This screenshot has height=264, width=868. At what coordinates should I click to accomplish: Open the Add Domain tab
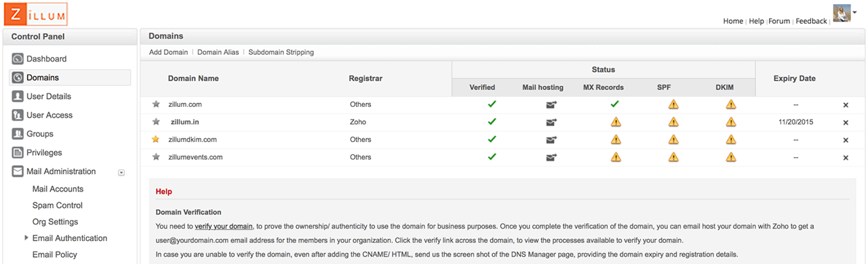[x=169, y=52]
